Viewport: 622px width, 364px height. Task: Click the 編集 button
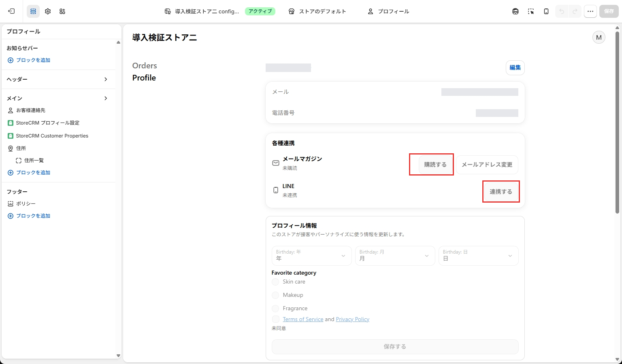515,68
